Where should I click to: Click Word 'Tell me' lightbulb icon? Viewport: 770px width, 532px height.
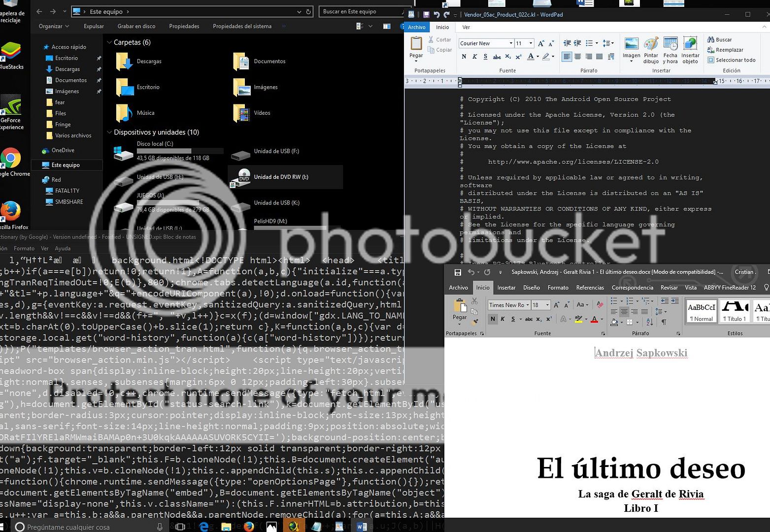pyautogui.click(x=766, y=287)
